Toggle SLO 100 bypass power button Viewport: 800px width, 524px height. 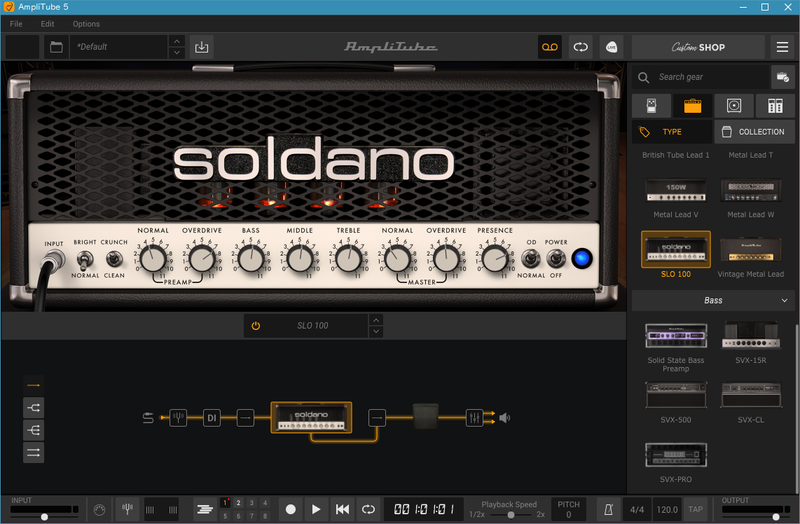click(x=256, y=326)
